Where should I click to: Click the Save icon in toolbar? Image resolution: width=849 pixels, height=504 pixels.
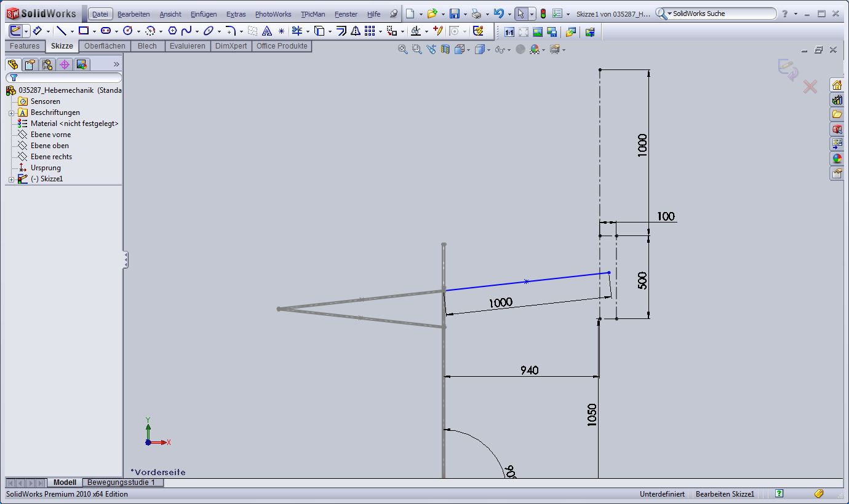coord(455,14)
